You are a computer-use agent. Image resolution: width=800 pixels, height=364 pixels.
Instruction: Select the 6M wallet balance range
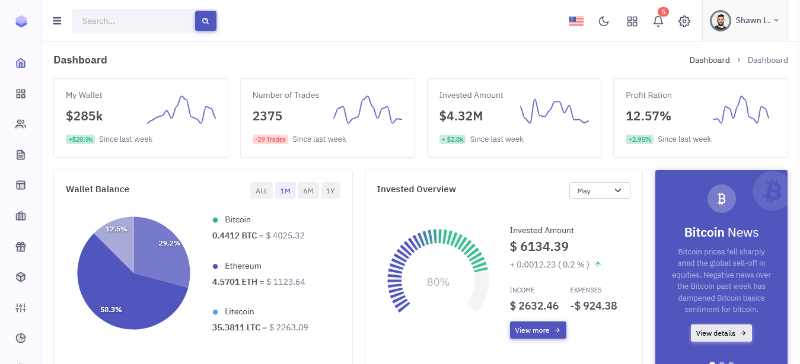308,191
